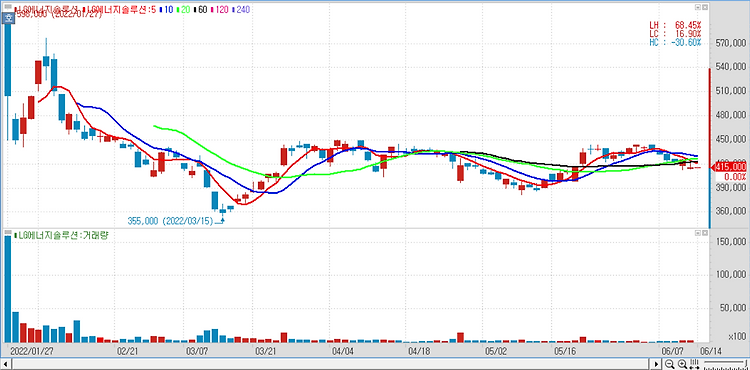Click the candle spacing adjust icon
Screen dimensions: 750x370
point(695,364)
